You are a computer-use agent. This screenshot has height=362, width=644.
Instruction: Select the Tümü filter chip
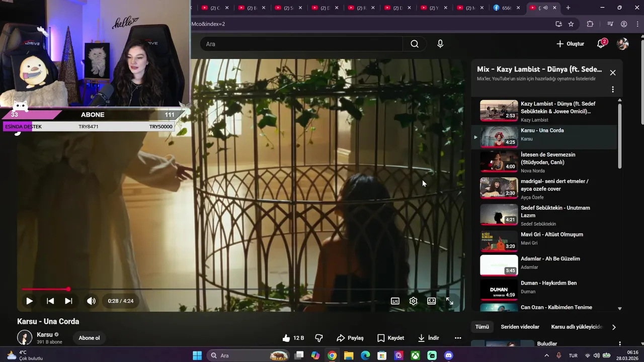pos(482,327)
